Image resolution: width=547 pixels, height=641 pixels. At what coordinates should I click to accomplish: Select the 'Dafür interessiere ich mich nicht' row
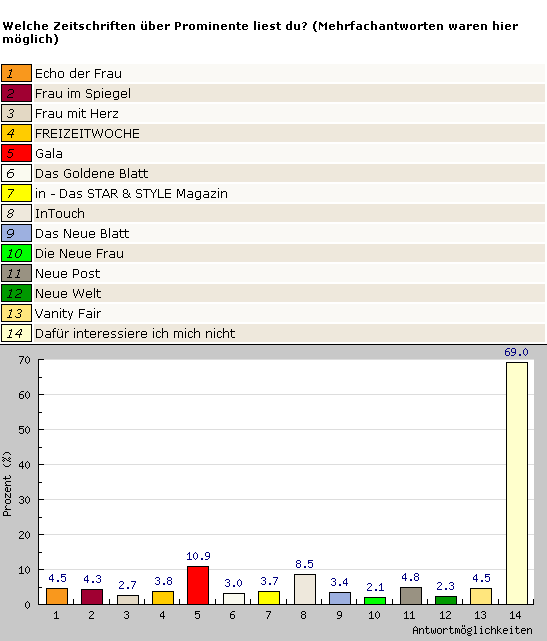(273, 334)
